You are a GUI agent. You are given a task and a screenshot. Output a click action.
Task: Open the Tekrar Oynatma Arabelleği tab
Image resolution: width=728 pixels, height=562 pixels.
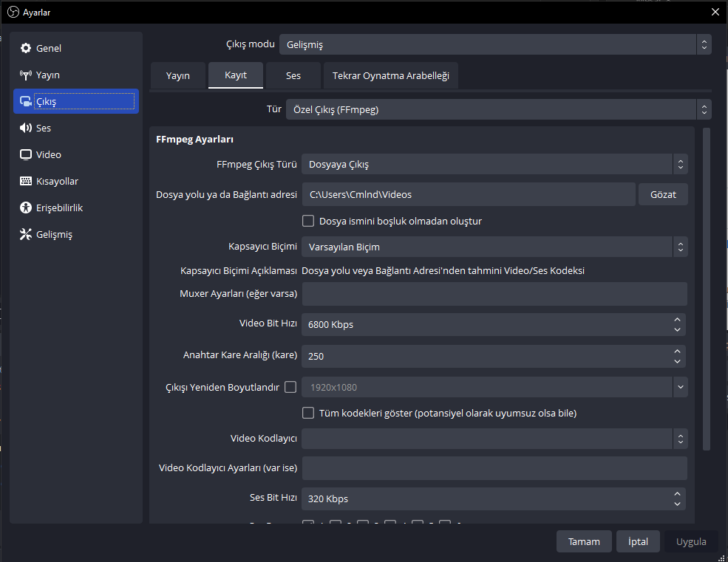click(x=390, y=76)
